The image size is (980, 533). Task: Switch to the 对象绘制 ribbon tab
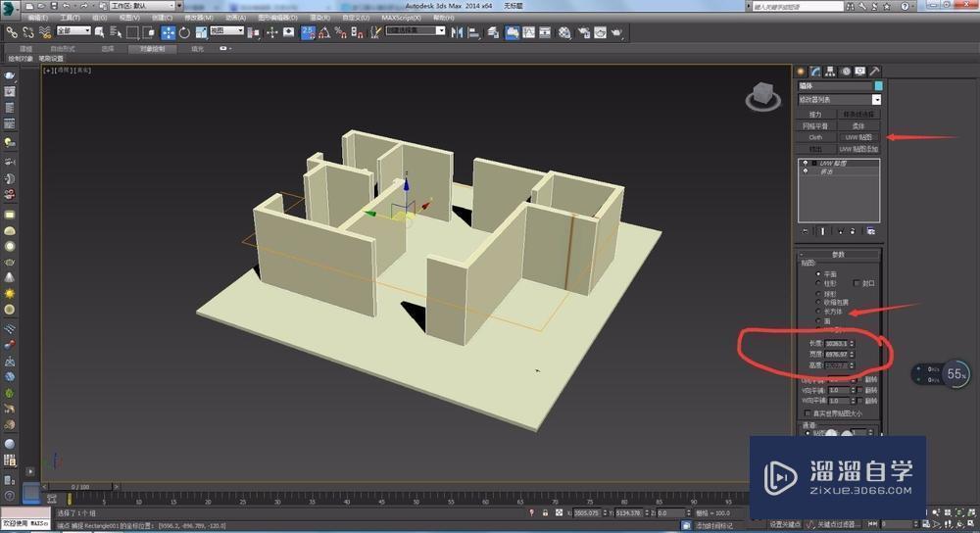coord(153,49)
